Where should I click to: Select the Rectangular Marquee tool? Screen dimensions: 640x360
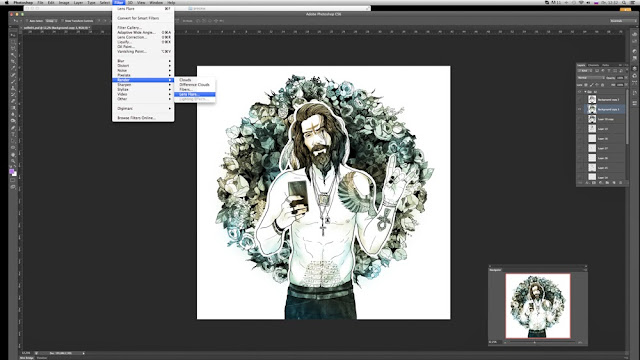pyautogui.click(x=13, y=42)
